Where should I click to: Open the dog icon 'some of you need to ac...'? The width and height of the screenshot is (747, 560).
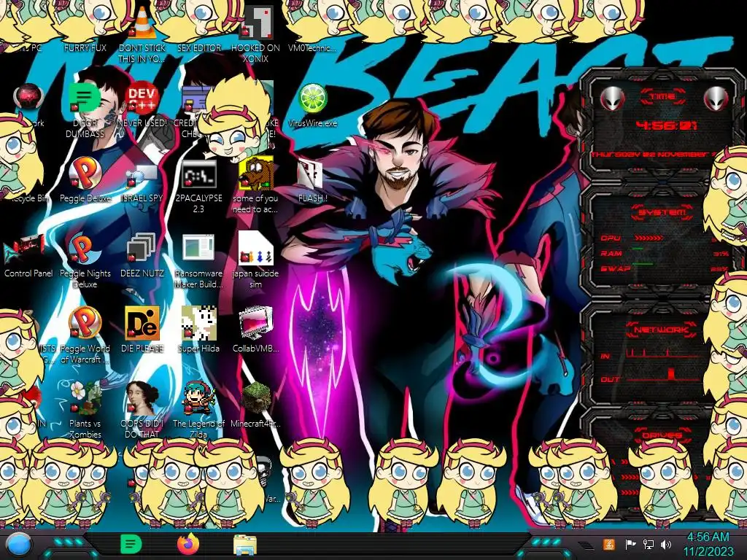(256, 174)
